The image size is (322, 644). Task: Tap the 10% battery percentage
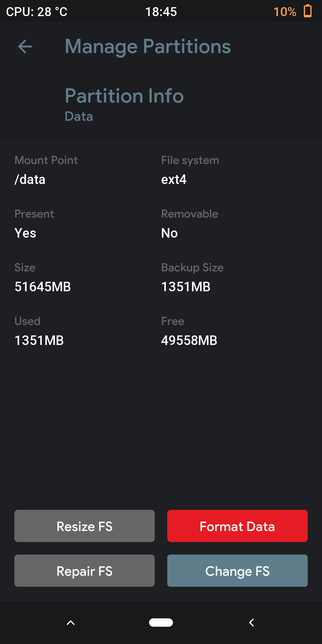coord(285,12)
